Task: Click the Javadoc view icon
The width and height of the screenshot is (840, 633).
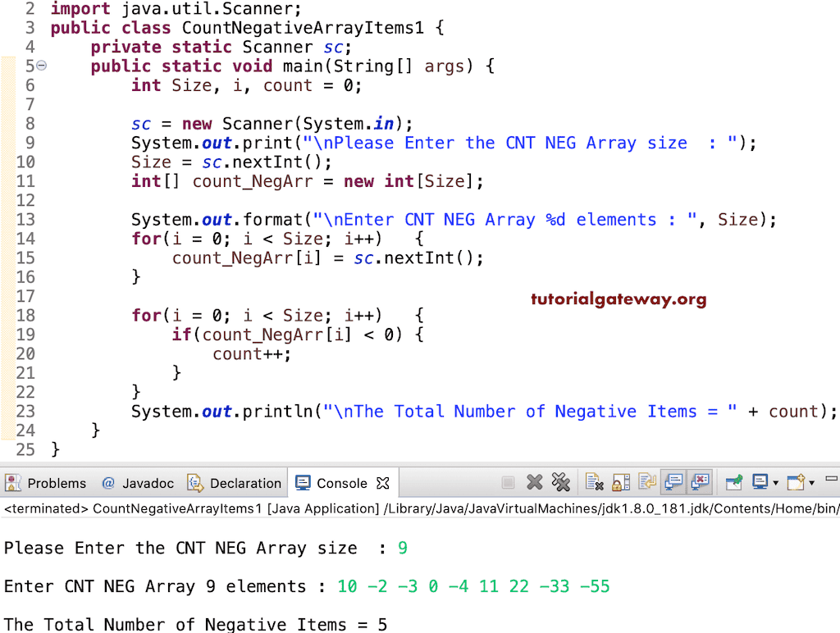Action: point(107,483)
